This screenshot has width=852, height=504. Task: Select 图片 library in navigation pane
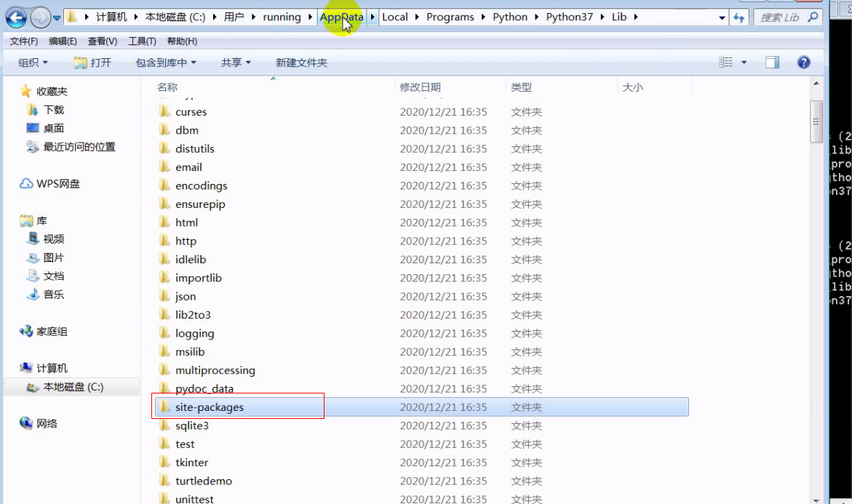pyautogui.click(x=53, y=257)
